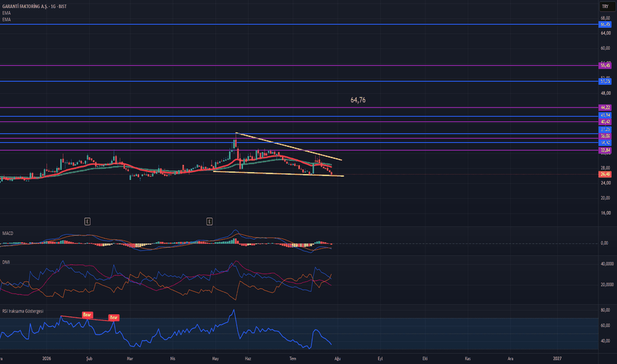Image resolution: width=617 pixels, height=364 pixels.
Task: Select the DMI indicator label
Action: [x=6, y=262]
